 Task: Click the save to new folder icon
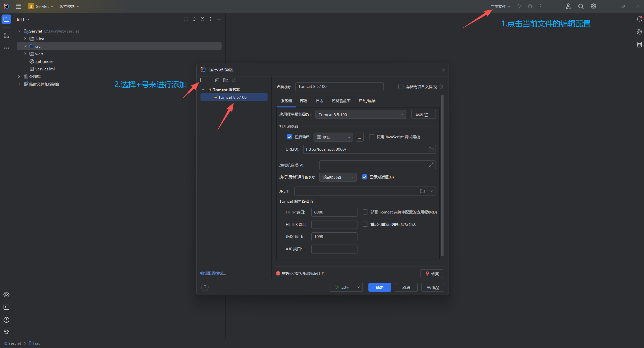tap(225, 80)
